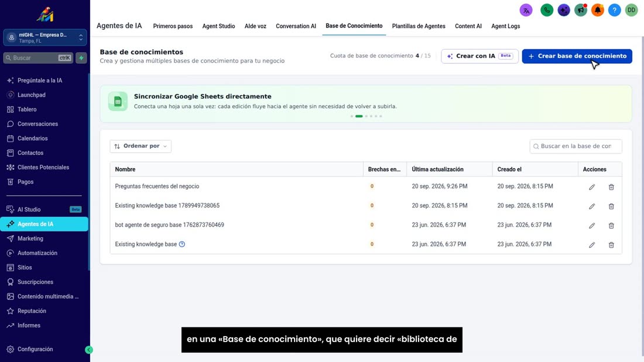Viewport: 644px width, 362px height.
Task: Open Configuración in the sidebar
Action: tap(35, 349)
